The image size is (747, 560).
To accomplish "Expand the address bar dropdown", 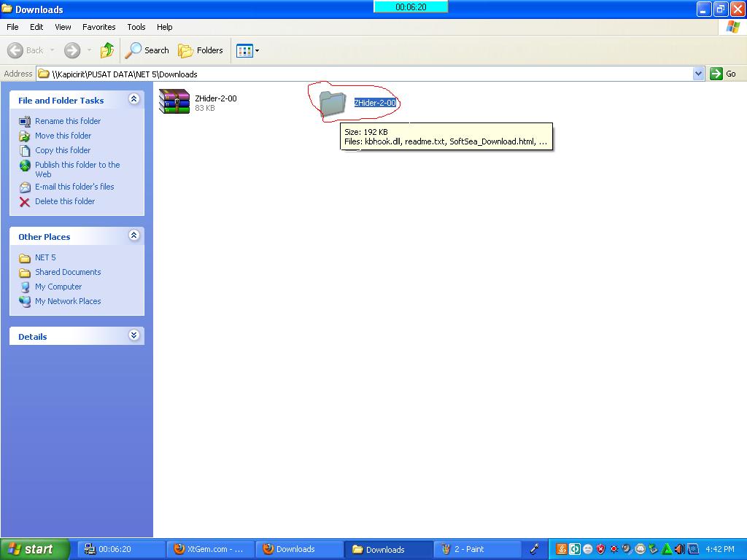I will (x=698, y=74).
